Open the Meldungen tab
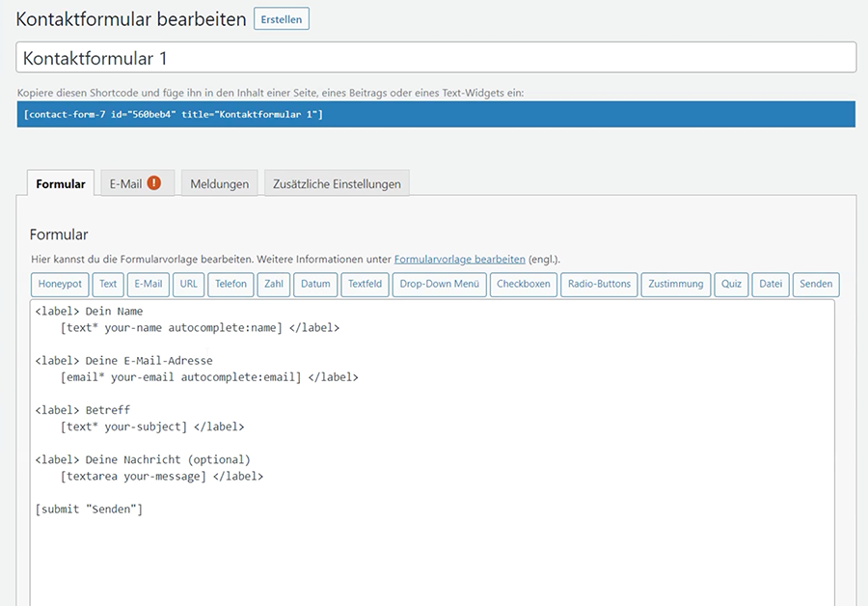 tap(219, 183)
